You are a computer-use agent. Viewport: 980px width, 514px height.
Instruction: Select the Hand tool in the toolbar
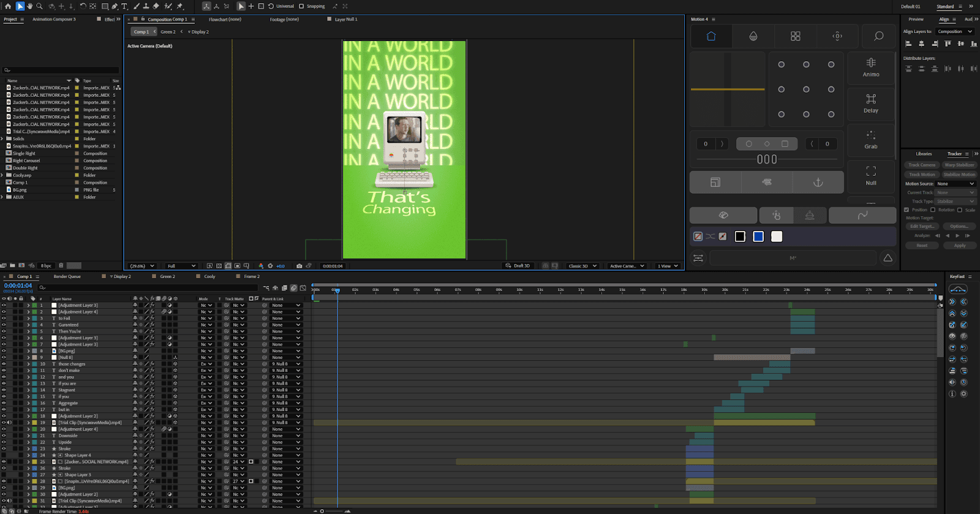click(x=29, y=6)
